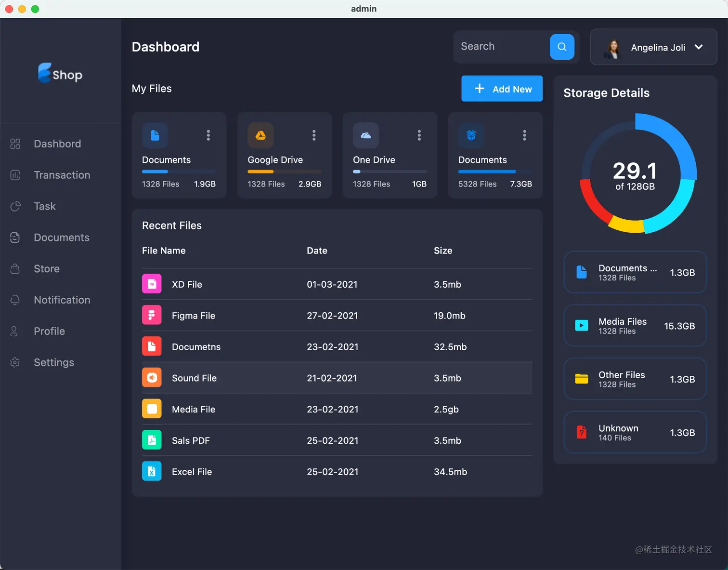
Task: Open the three-dot menu on the Google Drive card
Action: click(314, 135)
